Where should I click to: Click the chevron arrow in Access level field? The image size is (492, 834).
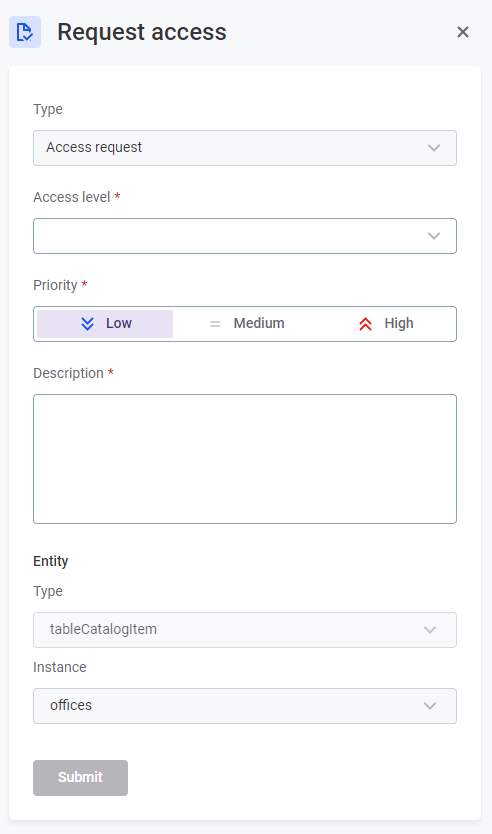click(434, 236)
